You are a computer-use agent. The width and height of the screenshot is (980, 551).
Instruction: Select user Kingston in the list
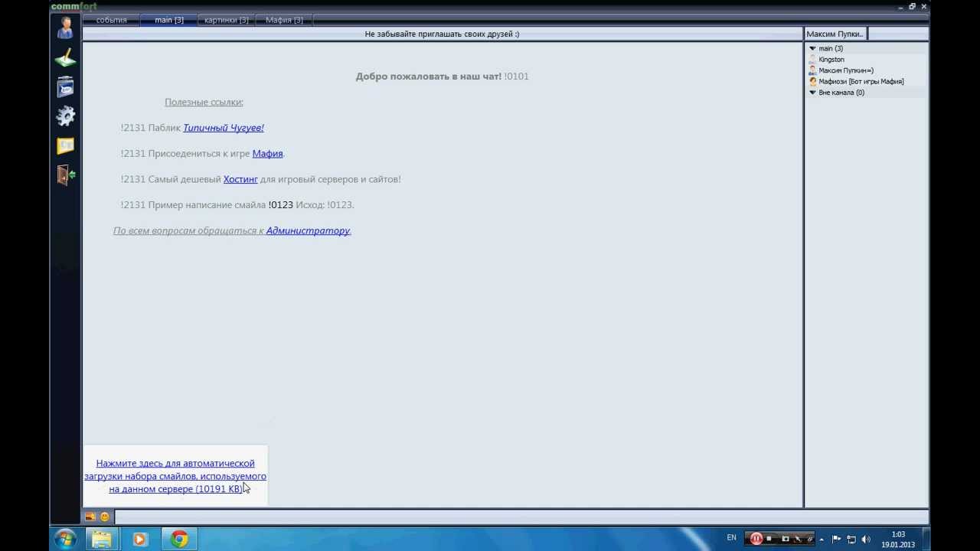coord(831,60)
